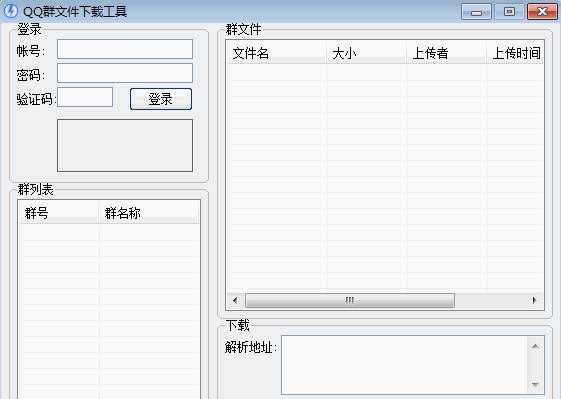Screen dimensions: 561x399
Task: Click the 上传者 uploader column header
Action: [447, 53]
